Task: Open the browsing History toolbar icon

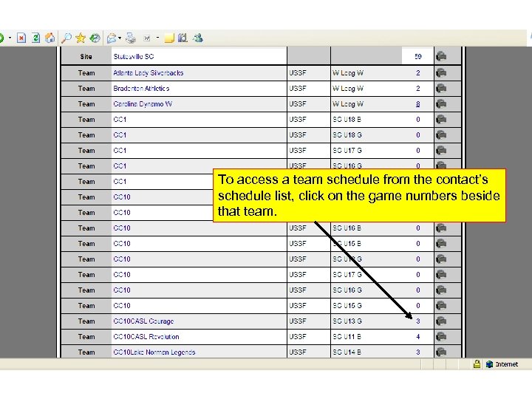Action: pyautogui.click(x=95, y=38)
